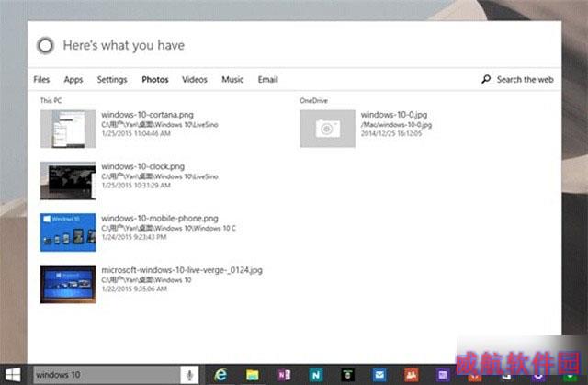Open windows-10-cortana.png thumbnail

click(68, 129)
